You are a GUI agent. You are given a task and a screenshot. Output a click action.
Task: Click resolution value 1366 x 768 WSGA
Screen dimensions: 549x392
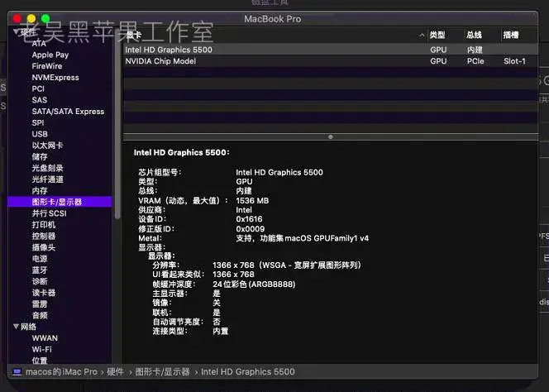click(287, 265)
